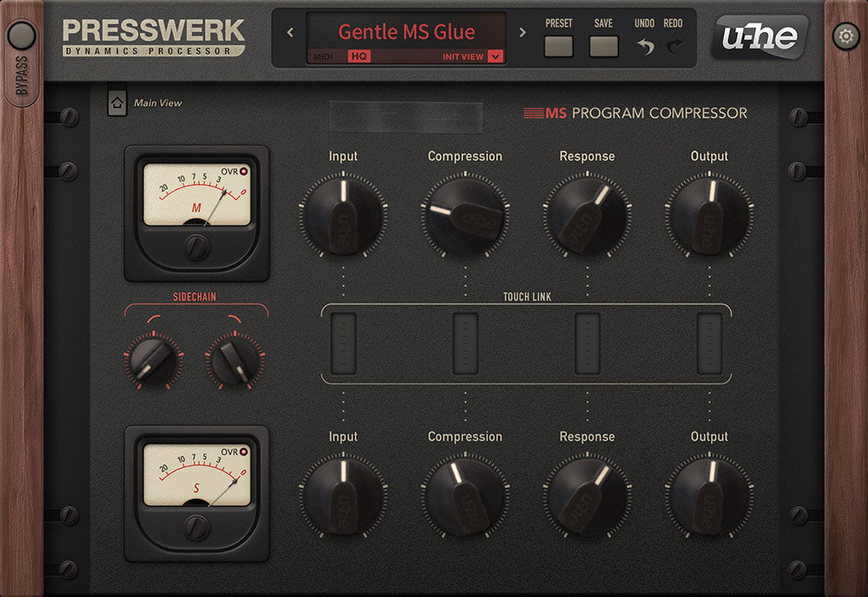Enable Touch Link for Output

(709, 344)
